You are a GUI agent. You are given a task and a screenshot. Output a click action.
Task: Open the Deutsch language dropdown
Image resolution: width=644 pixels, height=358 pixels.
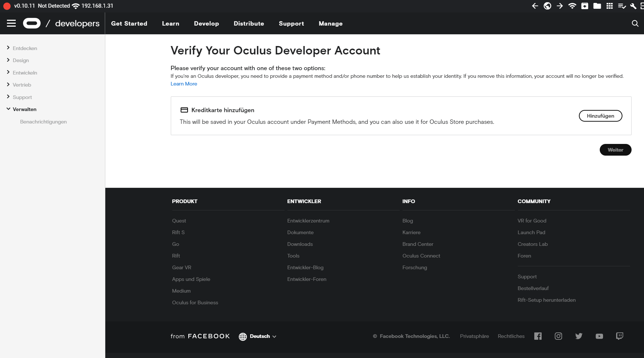point(258,336)
